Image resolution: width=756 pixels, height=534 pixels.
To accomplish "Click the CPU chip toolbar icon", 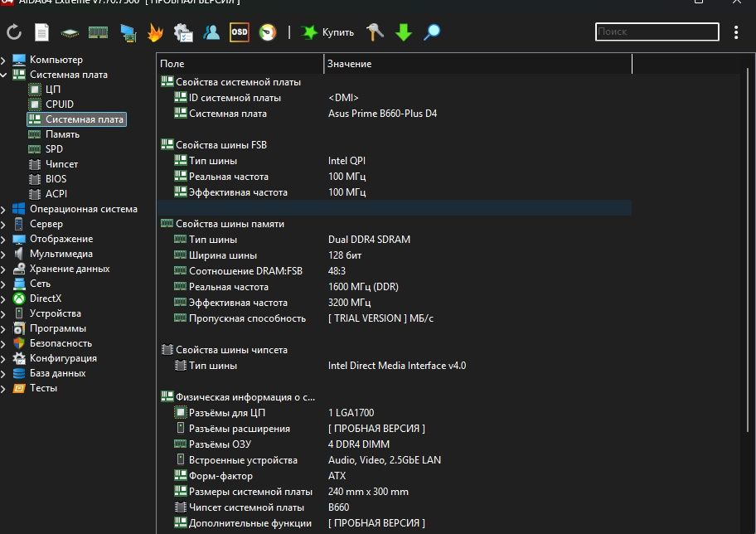I will 70,33.
